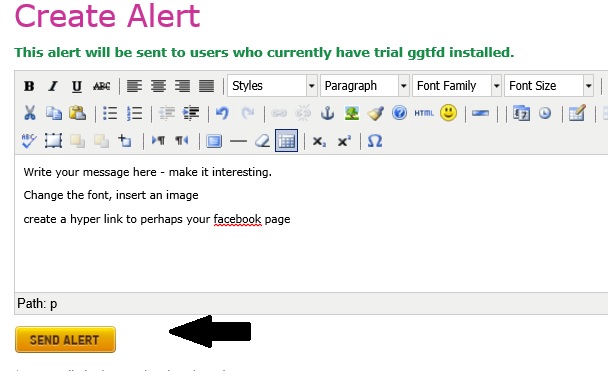
Task: Toggle underline formatting
Action: [77, 86]
